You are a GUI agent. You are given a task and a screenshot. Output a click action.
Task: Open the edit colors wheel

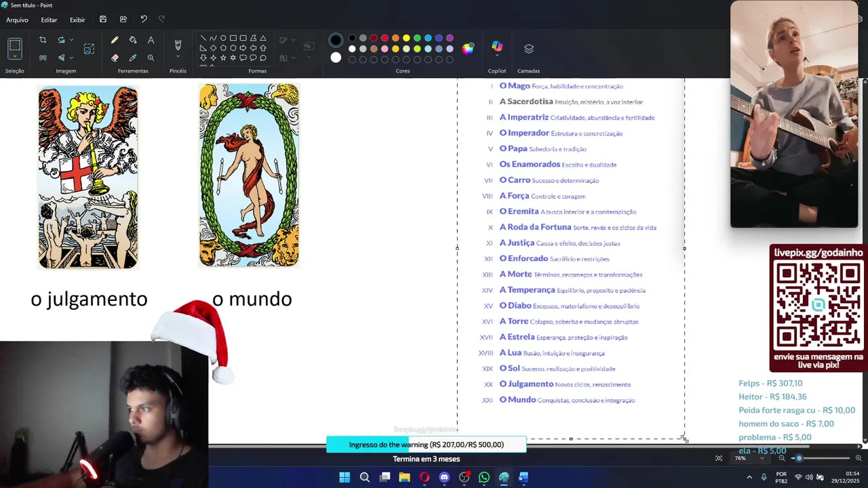tap(468, 48)
